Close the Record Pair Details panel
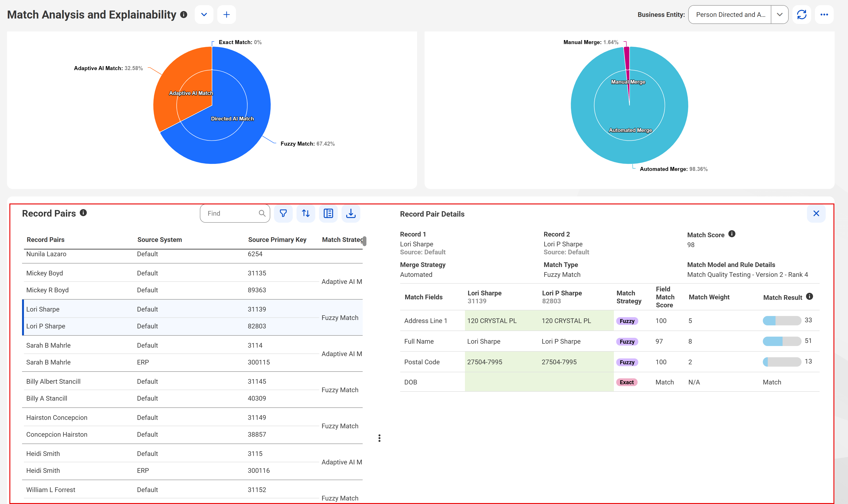The width and height of the screenshot is (848, 504). pos(816,213)
